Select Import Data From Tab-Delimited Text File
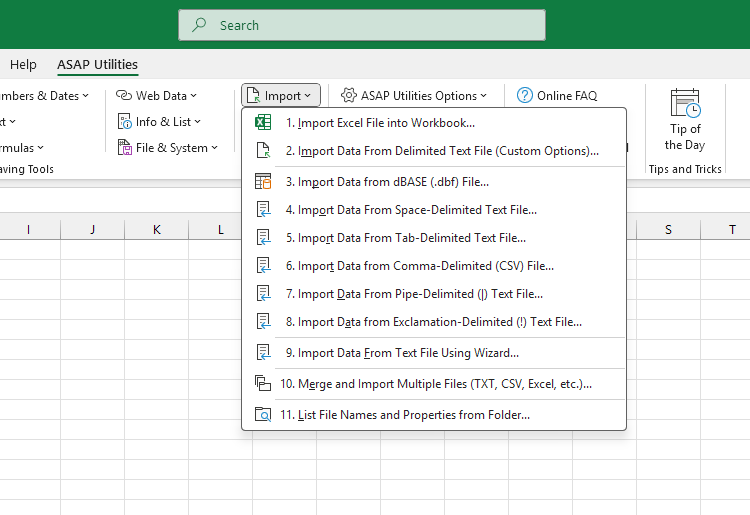The image size is (750, 515). 411,238
